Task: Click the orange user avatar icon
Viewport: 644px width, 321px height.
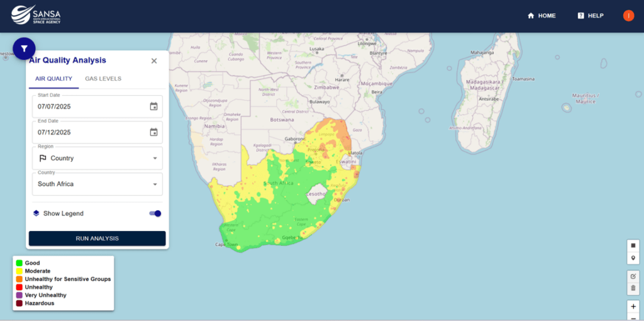Action: [628, 16]
